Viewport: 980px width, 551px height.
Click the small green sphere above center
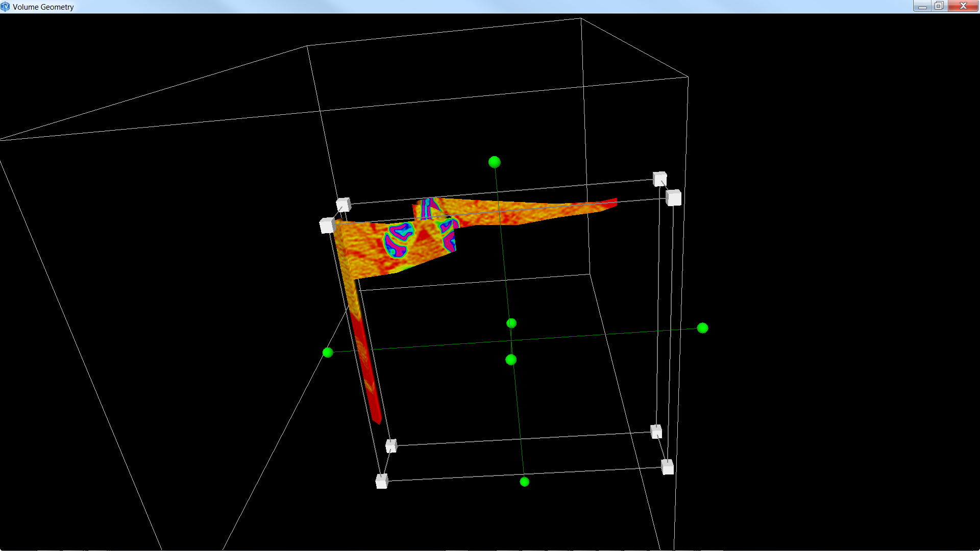[511, 323]
